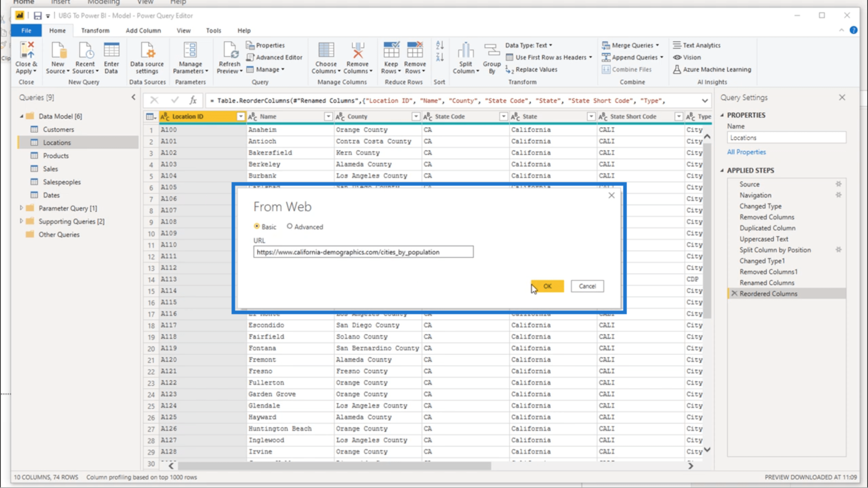The width and height of the screenshot is (868, 488).
Task: Open Data source settings
Action: (x=147, y=51)
